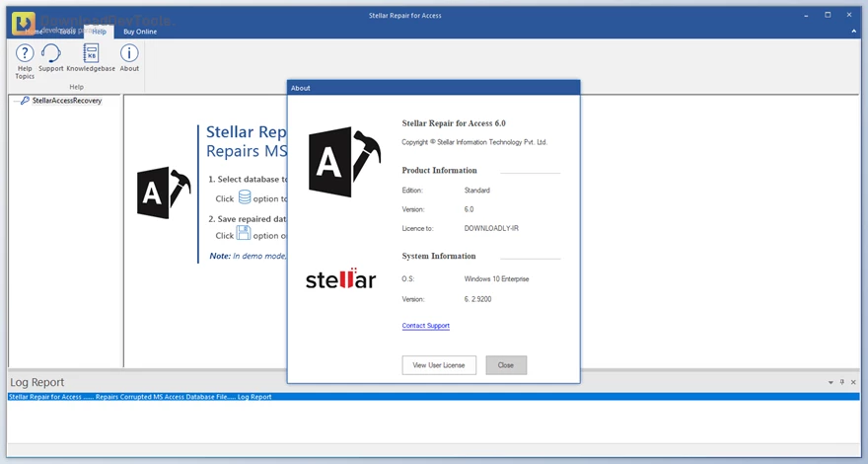Click the Log Report panel title
The width and height of the screenshot is (868, 464).
(x=37, y=382)
